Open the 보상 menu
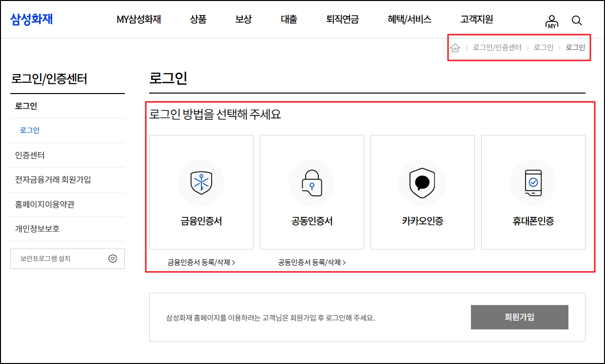The width and height of the screenshot is (605, 364). click(243, 20)
